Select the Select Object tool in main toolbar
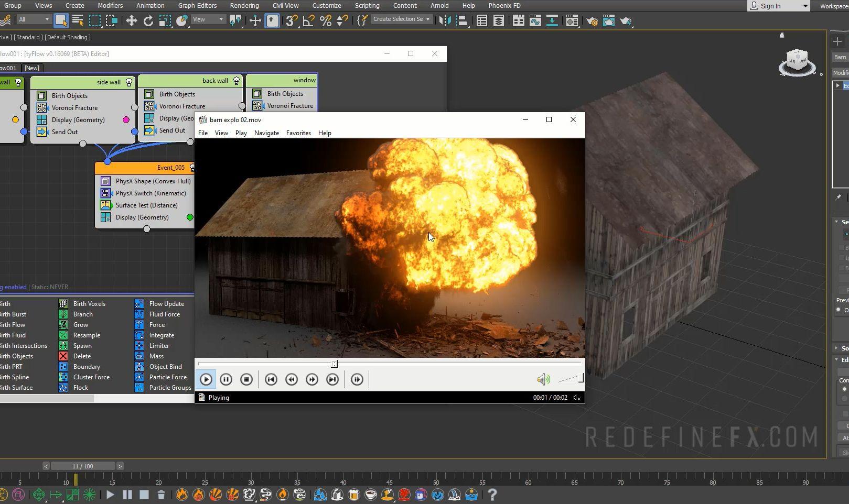The height and width of the screenshot is (504, 849). 61,20
